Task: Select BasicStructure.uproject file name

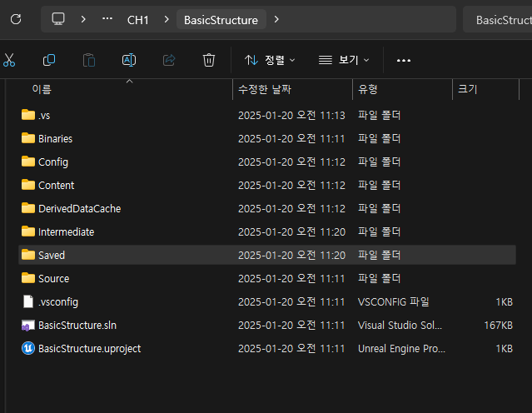Action: pos(90,349)
